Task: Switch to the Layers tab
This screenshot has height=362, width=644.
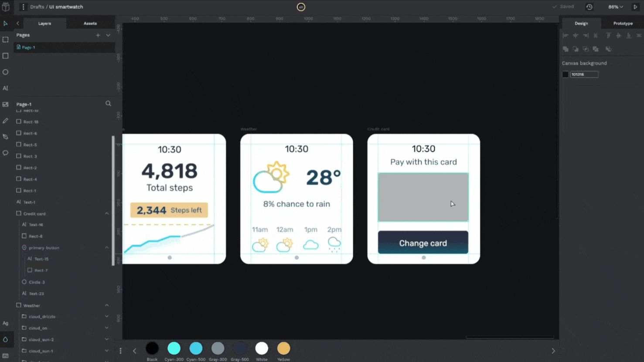Action: 44,24
